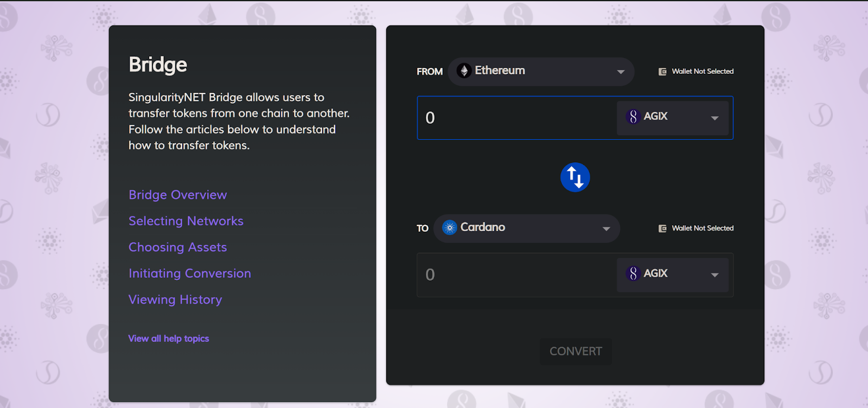Viewport: 868px width, 408px height.
Task: Click View all help topics
Action: 169,339
